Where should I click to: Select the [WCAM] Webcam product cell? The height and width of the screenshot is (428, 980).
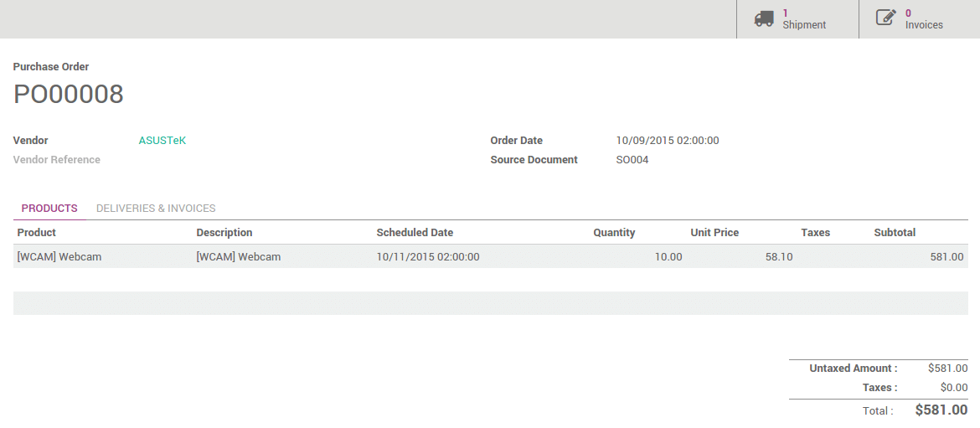tap(59, 257)
